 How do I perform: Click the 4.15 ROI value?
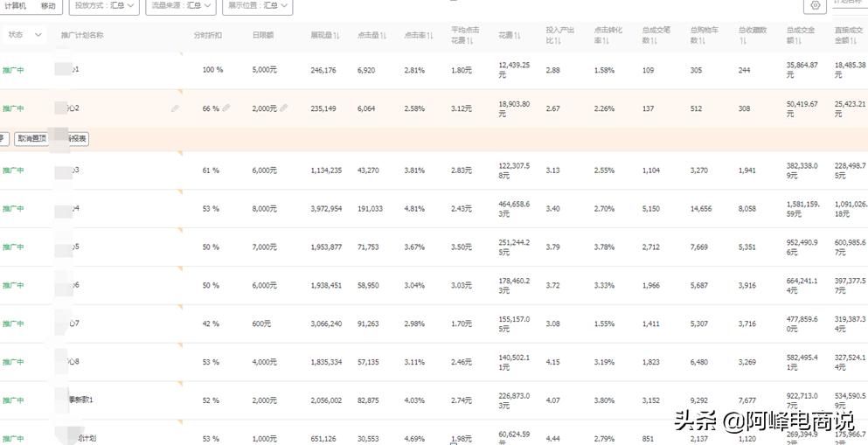pyautogui.click(x=552, y=362)
